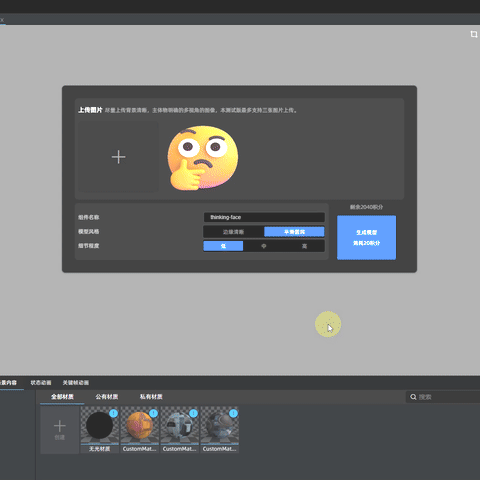Viewport: 480px width, 480px height.
Task: Open the 私有材质 materials tab
Action: point(151,397)
